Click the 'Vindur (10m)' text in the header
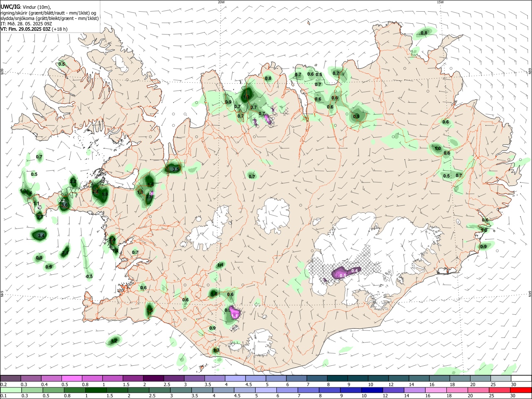The height and width of the screenshot is (399, 532). pos(36,7)
